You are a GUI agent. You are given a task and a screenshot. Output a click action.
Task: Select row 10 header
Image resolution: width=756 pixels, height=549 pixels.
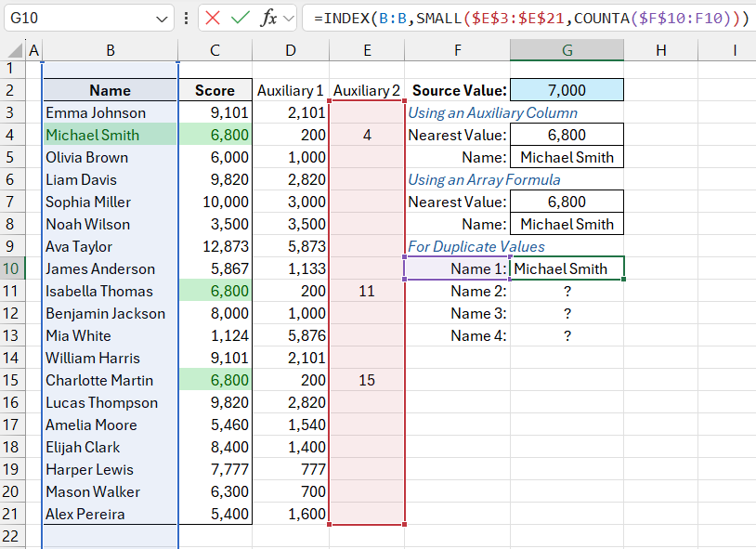click(x=12, y=268)
